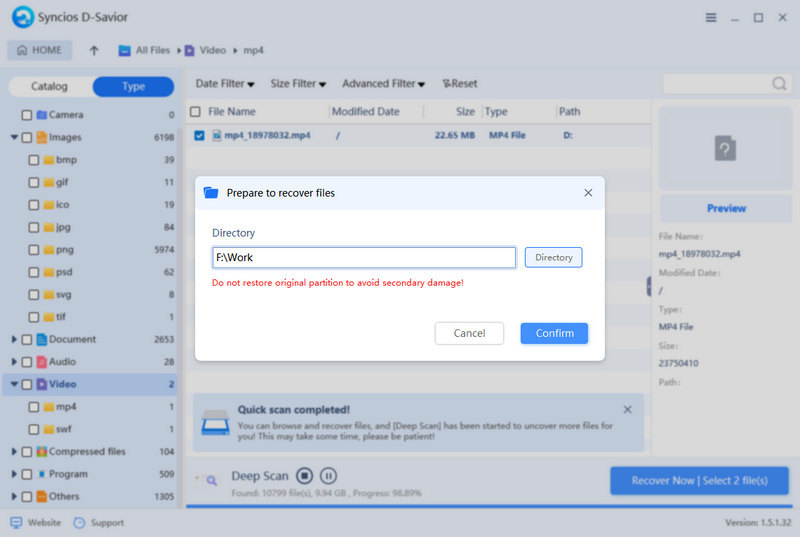Screen dimensions: 800x537
Task: Pause the Deep Scan
Action: click(328, 476)
